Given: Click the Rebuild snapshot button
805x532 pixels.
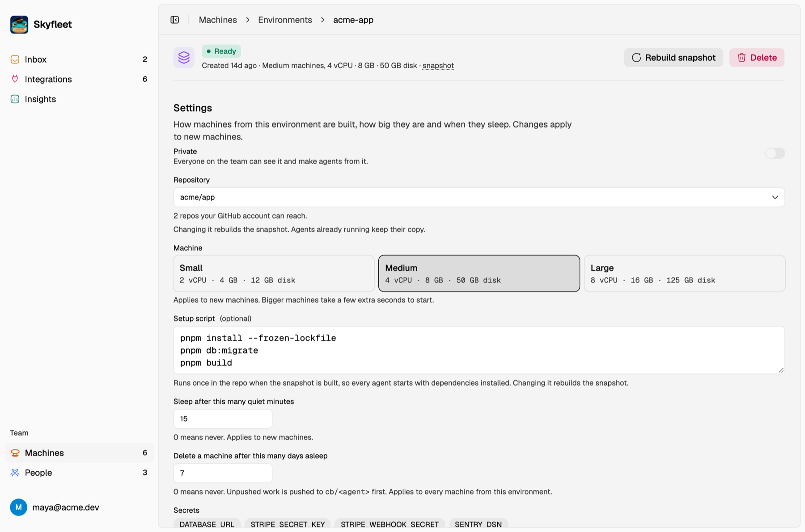Looking at the screenshot, I should tap(674, 58).
